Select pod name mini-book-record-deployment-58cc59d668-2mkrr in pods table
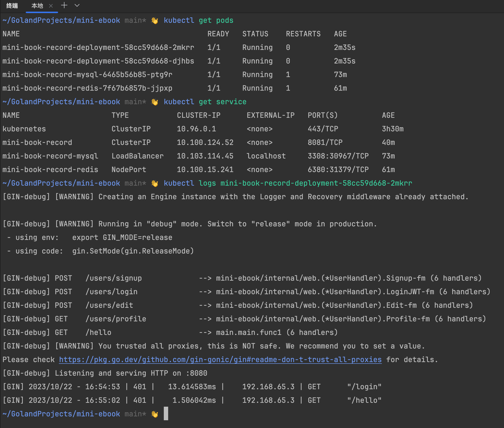 (x=98, y=47)
